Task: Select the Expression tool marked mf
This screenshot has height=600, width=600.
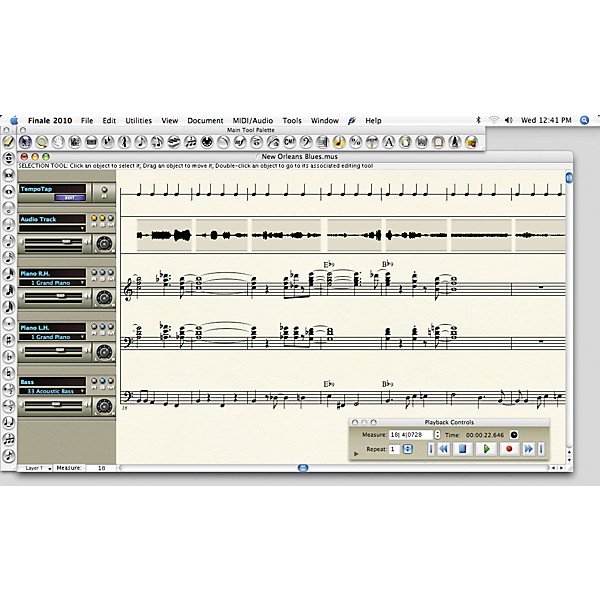Action: point(240,142)
